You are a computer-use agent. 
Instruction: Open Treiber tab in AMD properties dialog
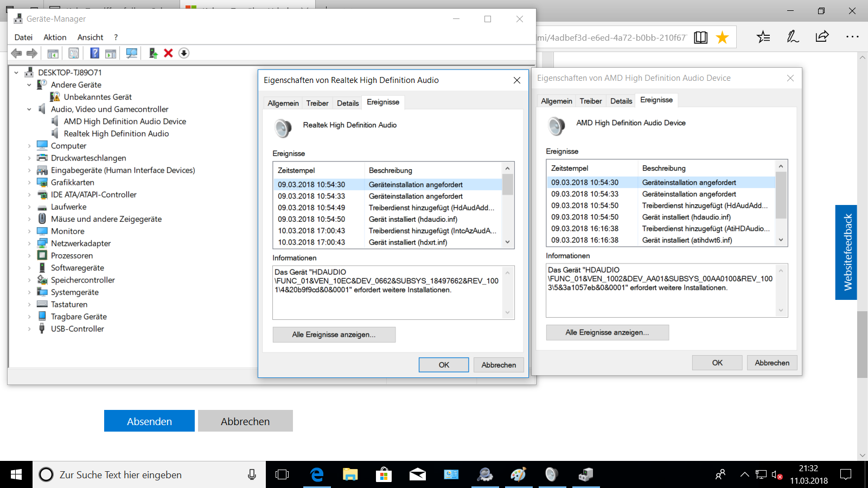[591, 101]
